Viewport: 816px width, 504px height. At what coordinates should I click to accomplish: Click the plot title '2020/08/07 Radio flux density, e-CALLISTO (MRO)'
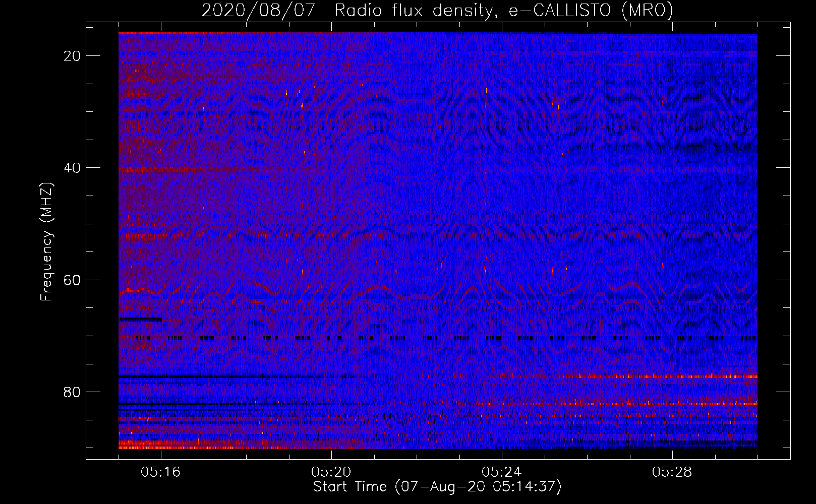[x=437, y=11]
